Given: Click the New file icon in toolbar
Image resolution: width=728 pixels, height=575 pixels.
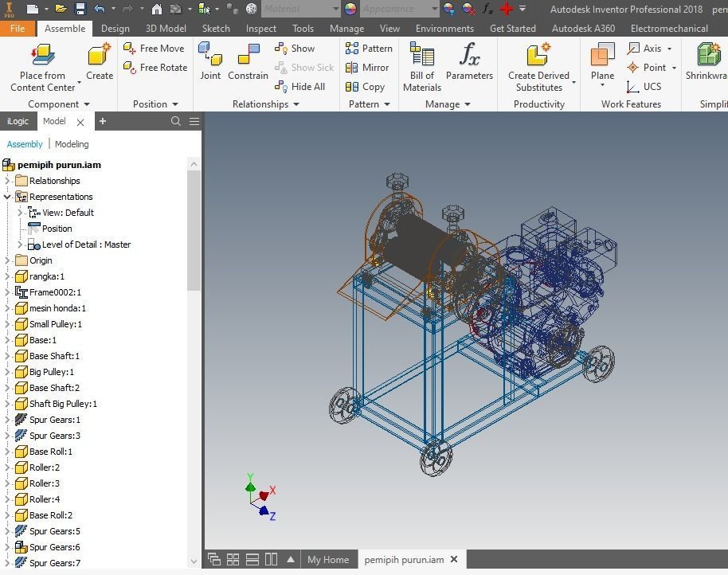Looking at the screenshot, I should click(x=33, y=8).
